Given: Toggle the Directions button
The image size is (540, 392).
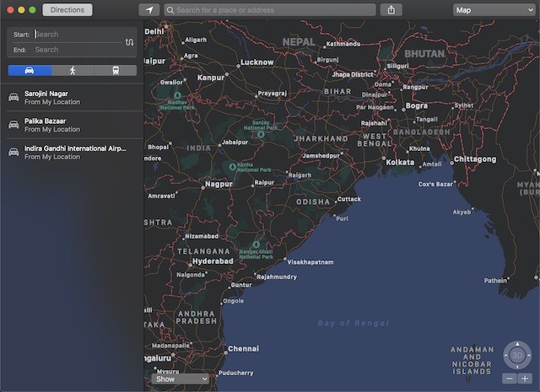Looking at the screenshot, I should pyautogui.click(x=67, y=10).
